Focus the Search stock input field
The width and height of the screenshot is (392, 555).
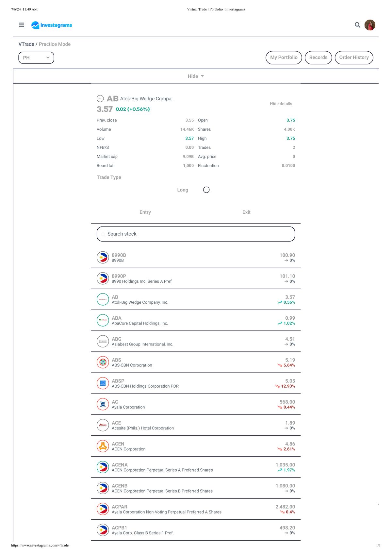[x=196, y=234]
